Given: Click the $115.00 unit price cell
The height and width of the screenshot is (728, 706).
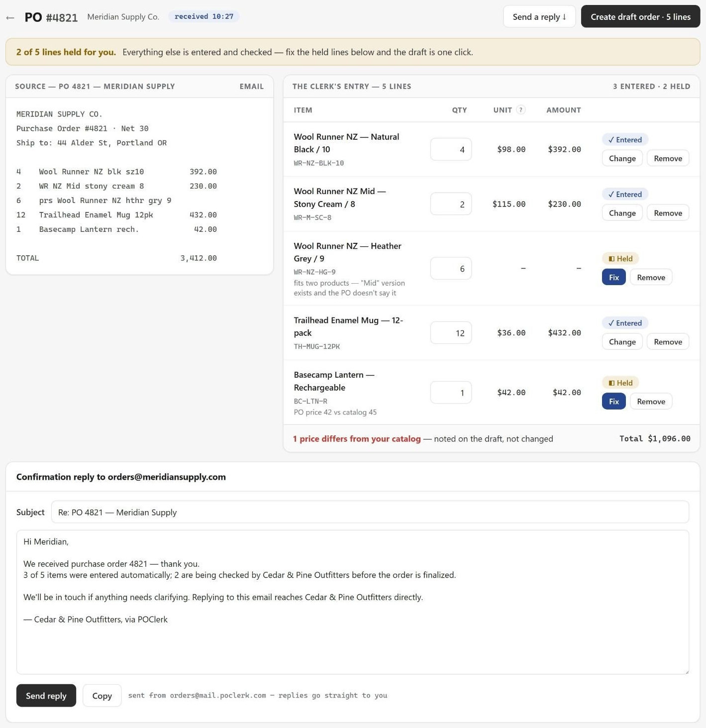Looking at the screenshot, I should pos(509,204).
